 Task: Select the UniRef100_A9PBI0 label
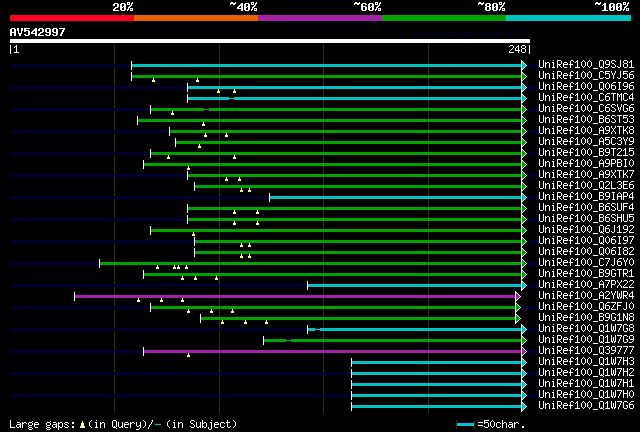click(586, 164)
